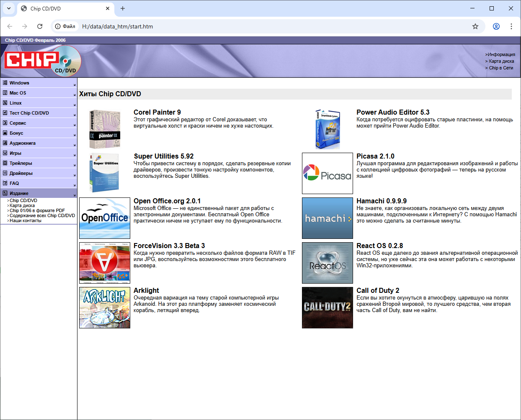
Task: Open the Chip в Сети link
Action: click(x=501, y=68)
